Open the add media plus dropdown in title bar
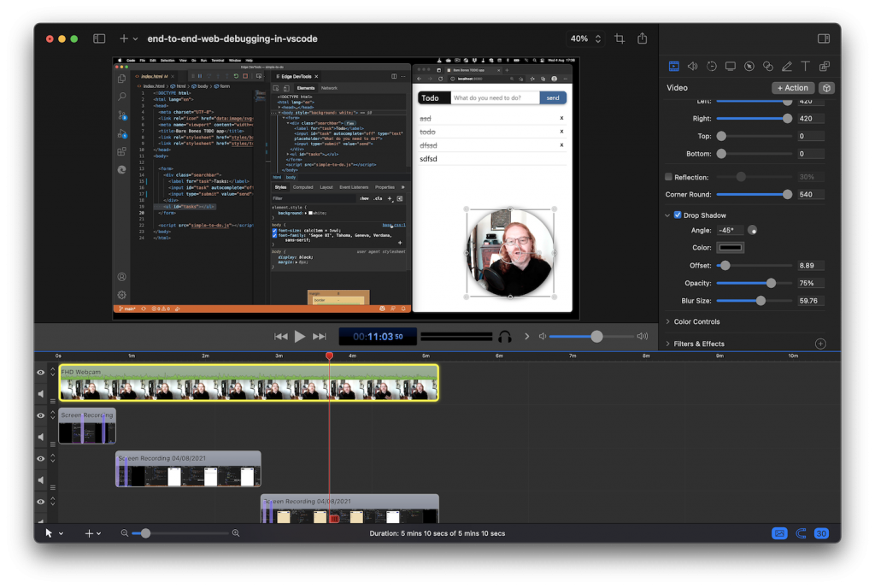The width and height of the screenshot is (875, 588). click(x=128, y=38)
